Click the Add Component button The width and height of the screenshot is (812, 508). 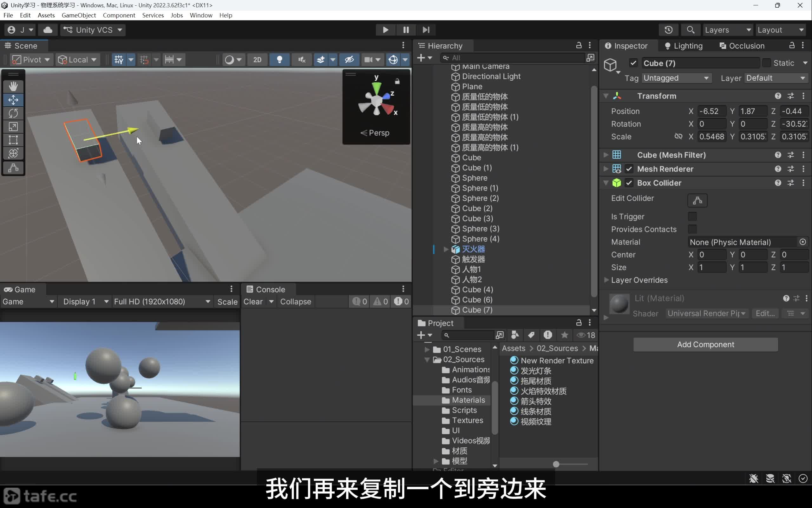(x=705, y=344)
